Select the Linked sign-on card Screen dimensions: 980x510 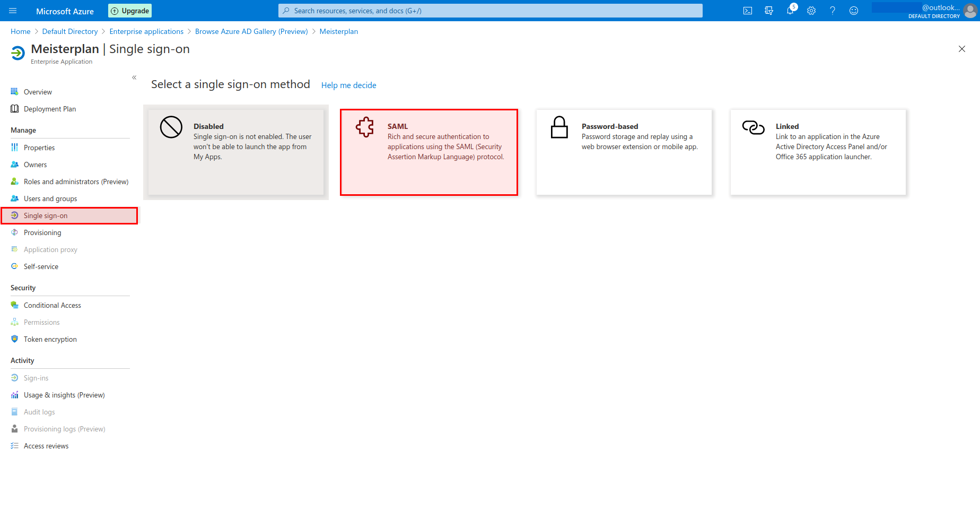[818, 152]
